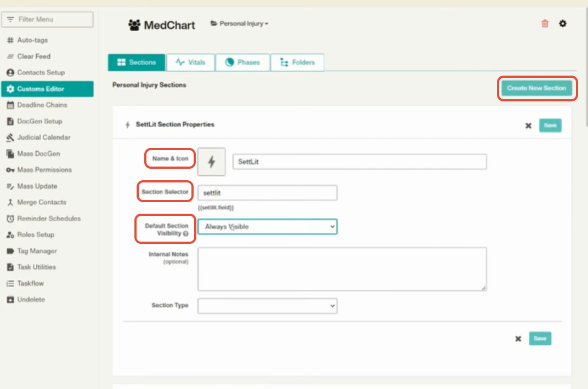This screenshot has height=389, width=588.
Task: Click the MedChart people logo icon
Action: click(134, 25)
